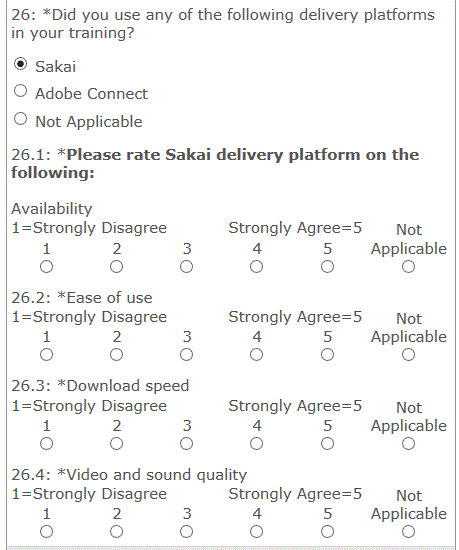Rate Download speed as 1
The height and width of the screenshot is (550, 459).
pyautogui.click(x=46, y=444)
